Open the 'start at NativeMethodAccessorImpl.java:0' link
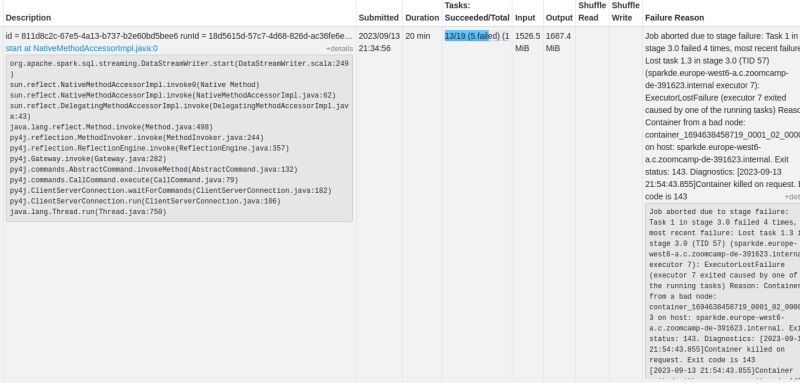The image size is (800, 384). point(82,48)
